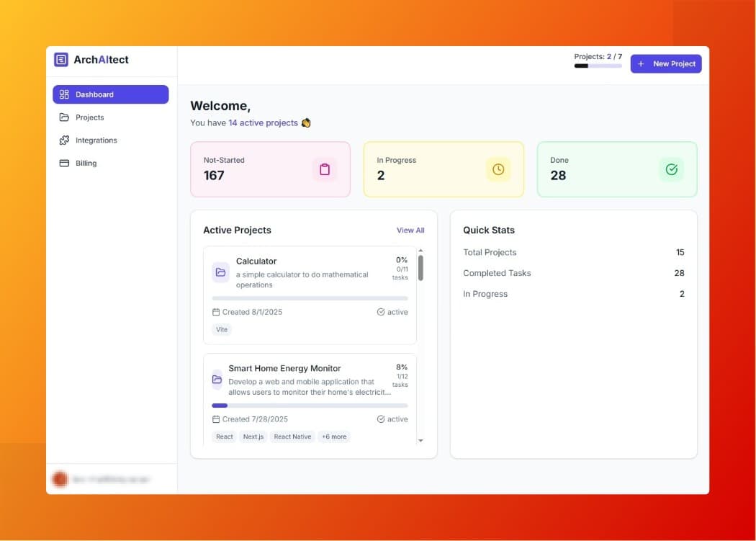756x541 pixels.
Task: Click the ArchAItect logo icon
Action: [61, 61]
